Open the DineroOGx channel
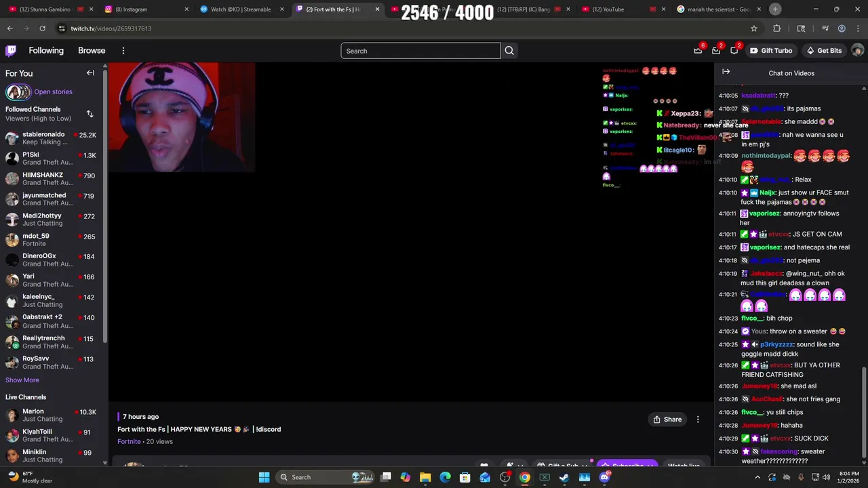Image resolution: width=868 pixels, height=488 pixels. [52, 260]
